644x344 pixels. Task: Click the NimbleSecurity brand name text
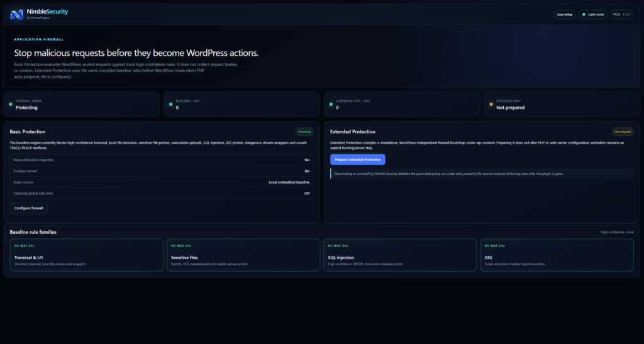pos(47,11)
